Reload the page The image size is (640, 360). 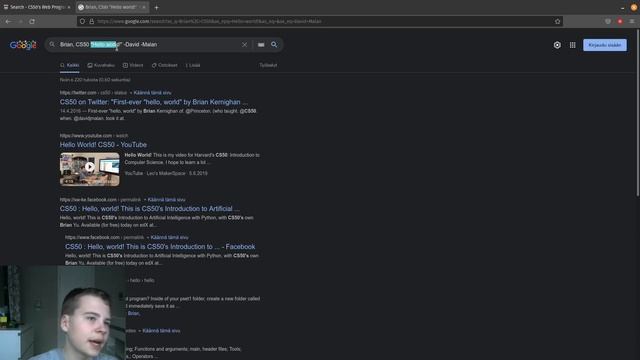click(32, 21)
